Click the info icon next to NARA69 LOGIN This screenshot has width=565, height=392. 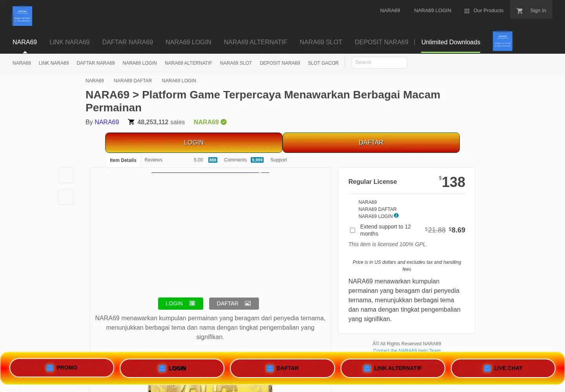click(396, 216)
